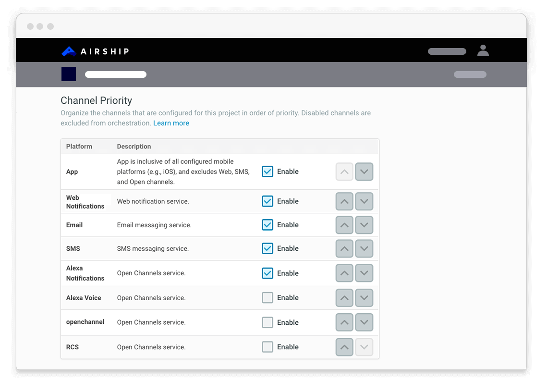Check Enable for openchannel
This screenshot has height=392, width=547.
pyautogui.click(x=267, y=322)
